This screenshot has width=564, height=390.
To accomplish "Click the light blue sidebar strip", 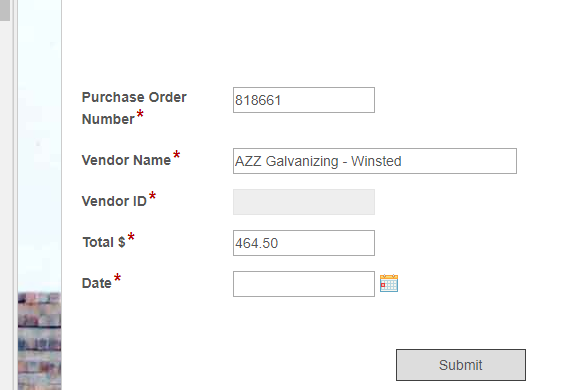I will tap(40, 144).
